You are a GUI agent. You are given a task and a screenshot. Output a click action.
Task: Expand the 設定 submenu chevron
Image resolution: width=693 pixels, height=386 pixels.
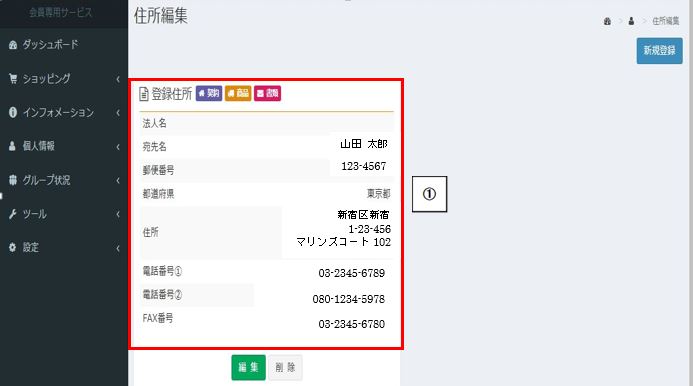point(118,248)
